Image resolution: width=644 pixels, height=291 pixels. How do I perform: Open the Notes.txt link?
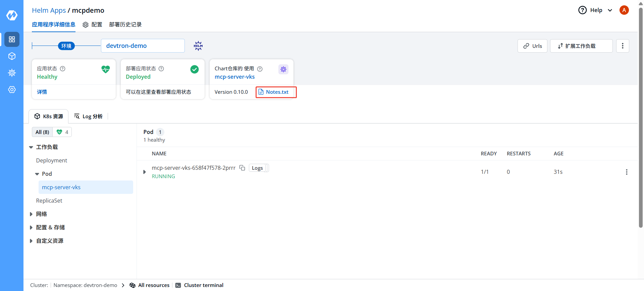click(x=276, y=92)
